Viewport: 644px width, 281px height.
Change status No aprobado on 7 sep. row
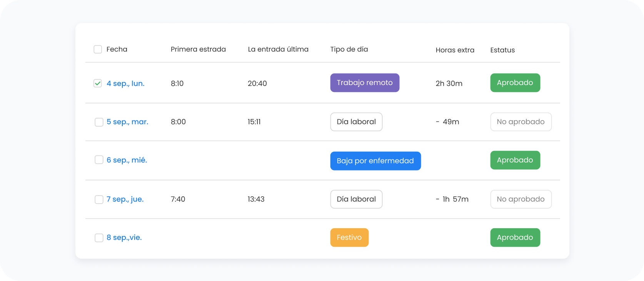(x=521, y=199)
